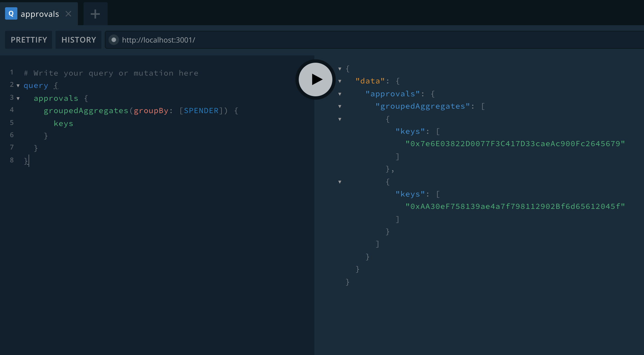644x355 pixels.
Task: Click the connection status indicator dot
Action: 113,40
